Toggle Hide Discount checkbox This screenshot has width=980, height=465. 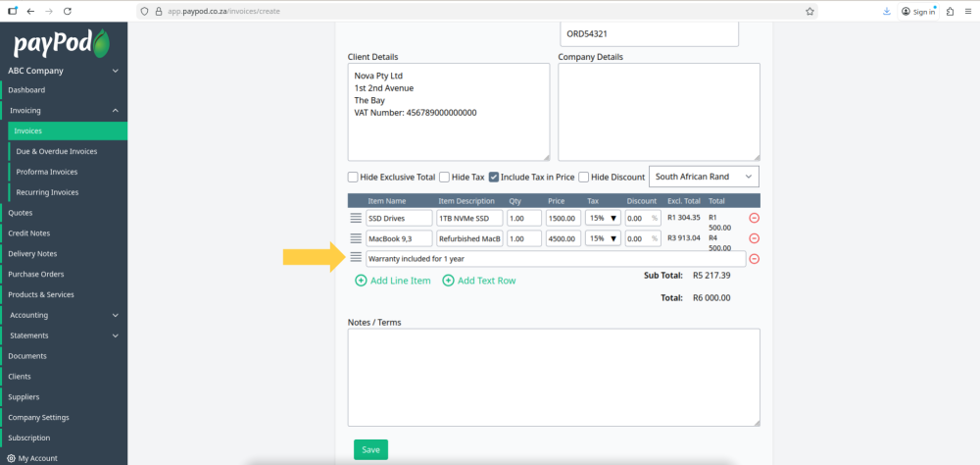(x=584, y=178)
